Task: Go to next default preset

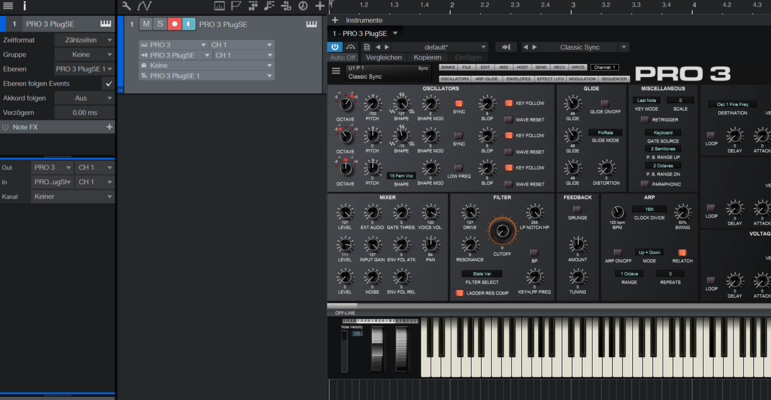Action: coord(387,47)
